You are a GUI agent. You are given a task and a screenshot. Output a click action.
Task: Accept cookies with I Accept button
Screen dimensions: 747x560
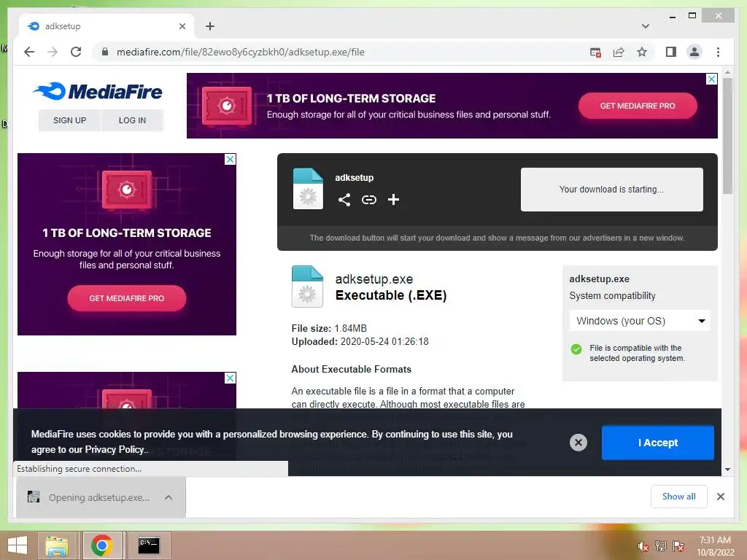point(657,443)
